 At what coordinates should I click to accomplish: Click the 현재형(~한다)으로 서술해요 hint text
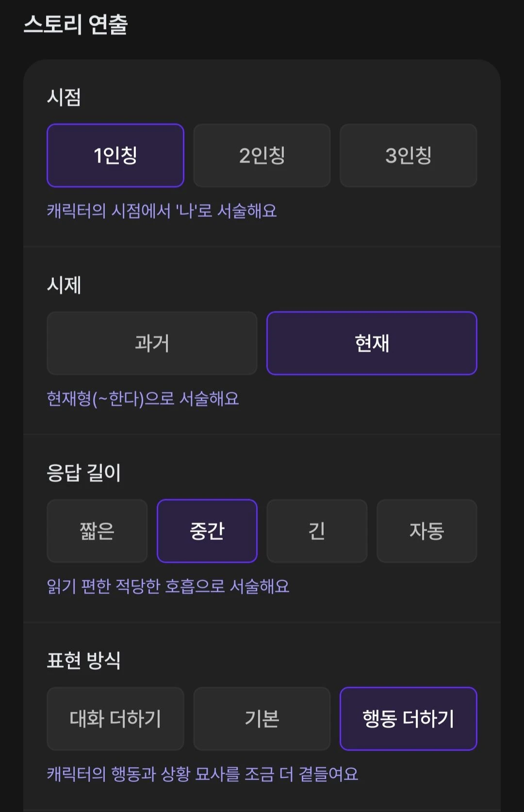click(143, 399)
